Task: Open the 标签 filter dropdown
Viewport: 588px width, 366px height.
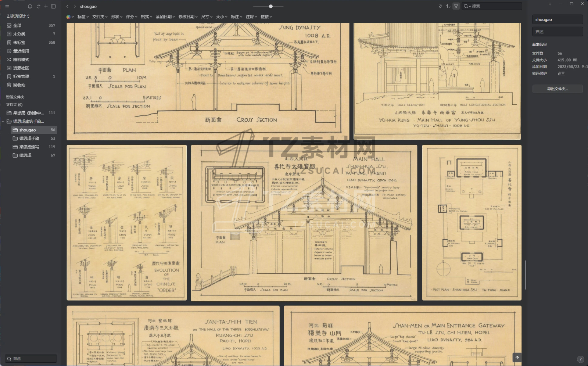Action: coord(83,17)
